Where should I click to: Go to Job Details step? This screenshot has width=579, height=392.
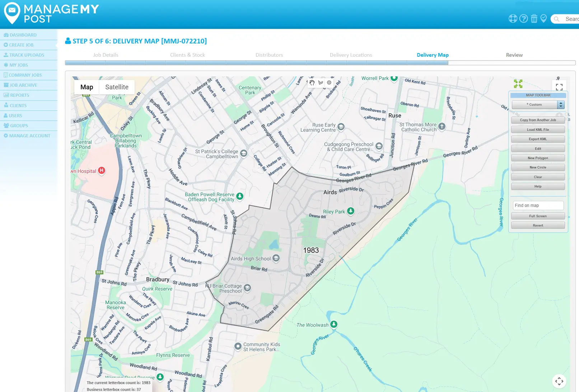click(106, 55)
